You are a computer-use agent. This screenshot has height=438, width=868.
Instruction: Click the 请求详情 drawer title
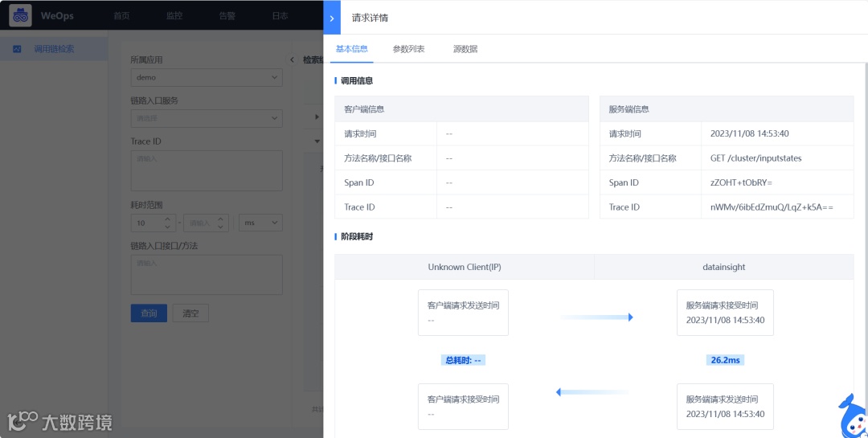(x=370, y=18)
